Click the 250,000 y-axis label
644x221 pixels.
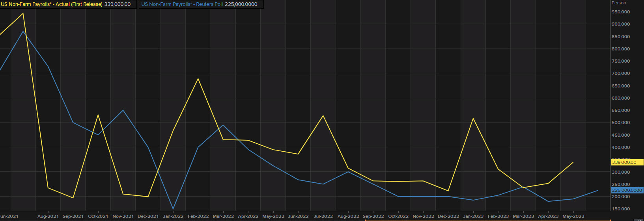point(621,184)
